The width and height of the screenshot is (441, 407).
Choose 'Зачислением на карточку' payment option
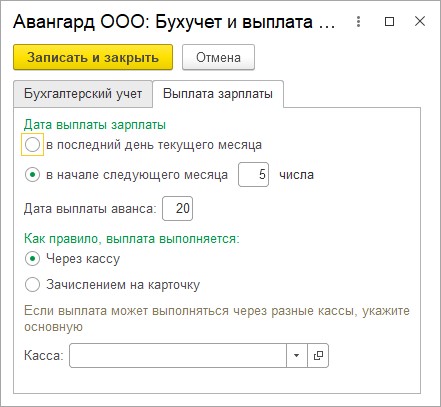point(32,285)
